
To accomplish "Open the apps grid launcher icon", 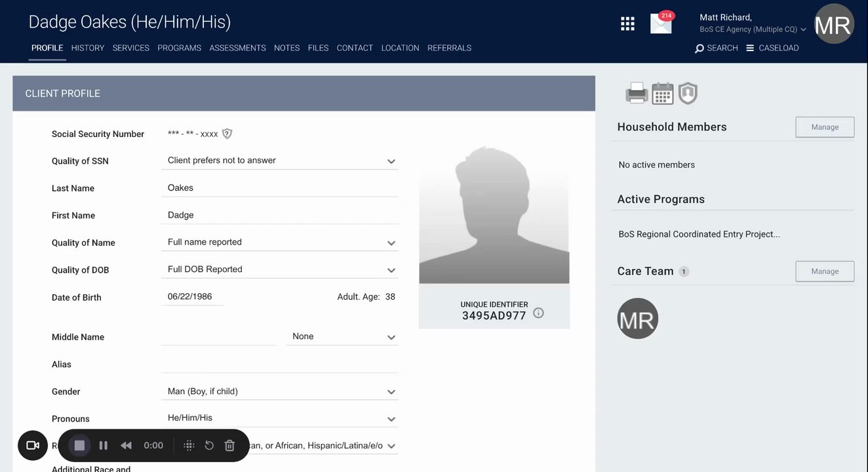I will 627,24.
